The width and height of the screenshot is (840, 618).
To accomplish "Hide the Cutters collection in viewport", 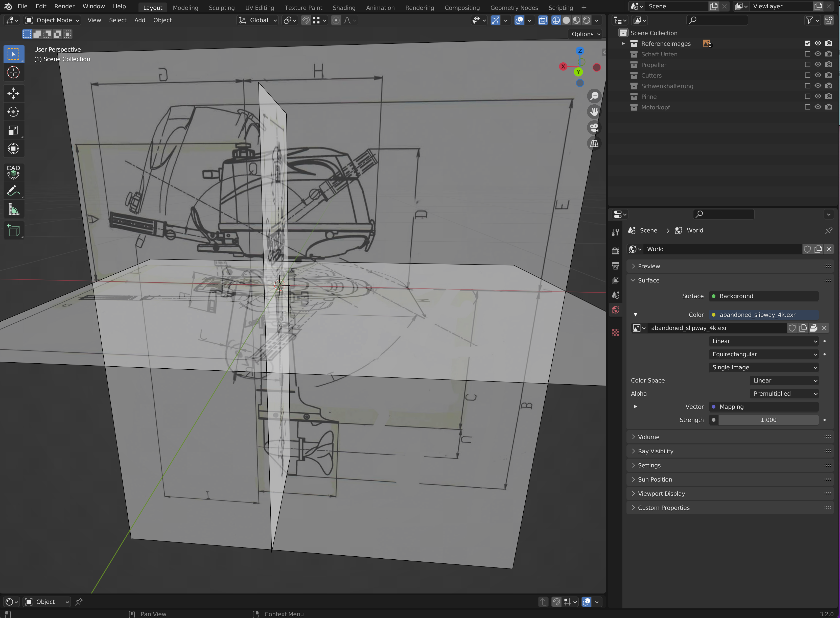I will (818, 75).
